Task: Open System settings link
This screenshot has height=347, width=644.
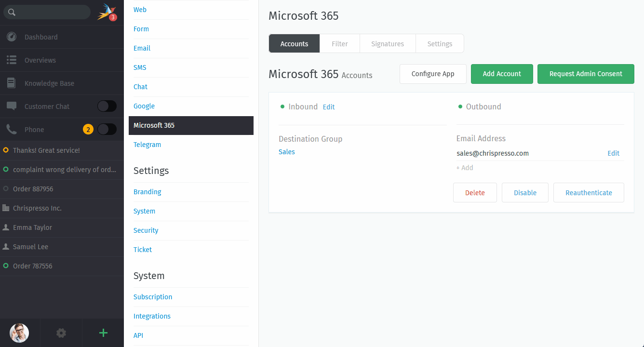Action: click(144, 211)
